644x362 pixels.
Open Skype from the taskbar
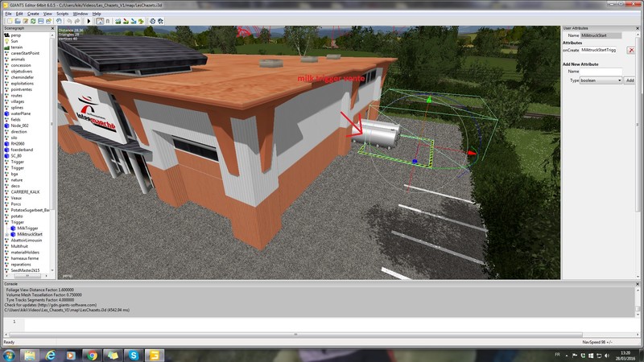(x=133, y=354)
